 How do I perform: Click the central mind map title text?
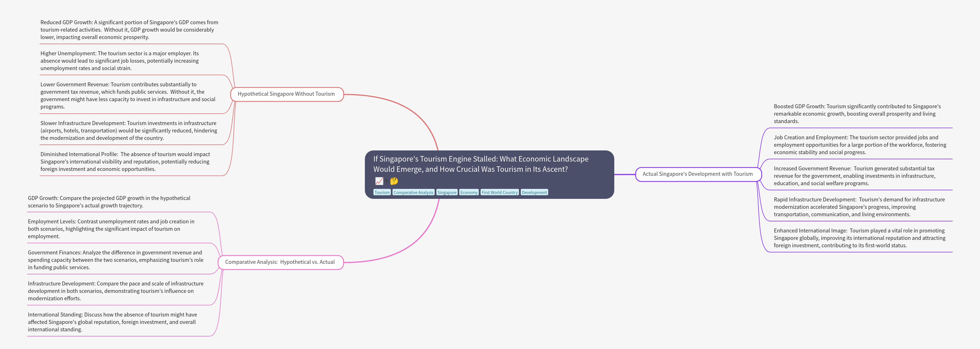pyautogui.click(x=481, y=164)
